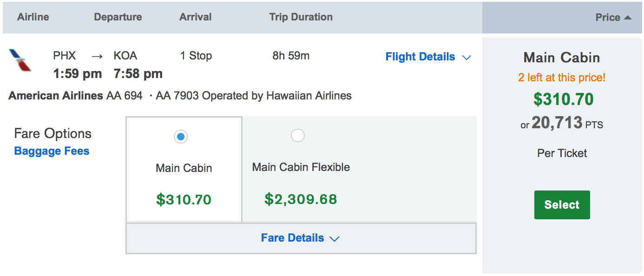The height and width of the screenshot is (276, 644).
Task: Sort results by Price column
Action: (608, 18)
